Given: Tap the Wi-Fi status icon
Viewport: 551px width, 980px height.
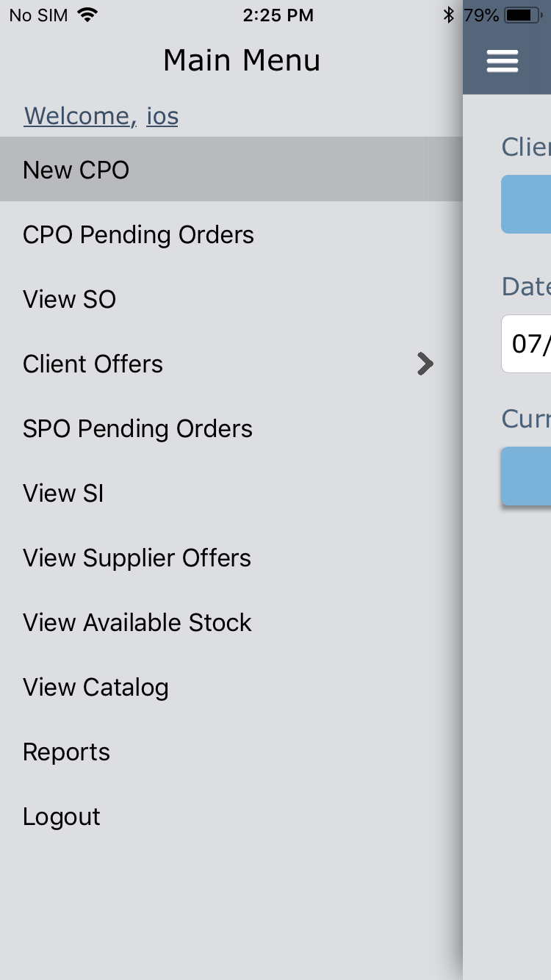Looking at the screenshot, I should (88, 15).
